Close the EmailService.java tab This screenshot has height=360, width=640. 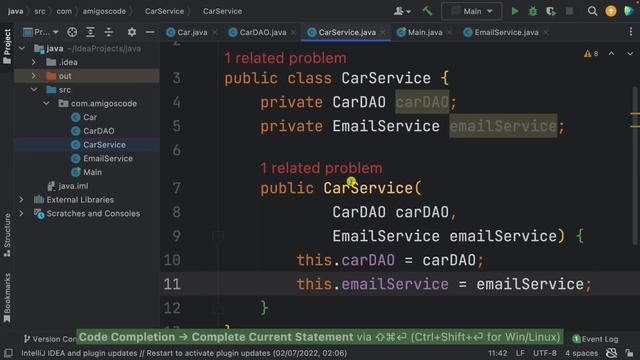pyautogui.click(x=546, y=32)
